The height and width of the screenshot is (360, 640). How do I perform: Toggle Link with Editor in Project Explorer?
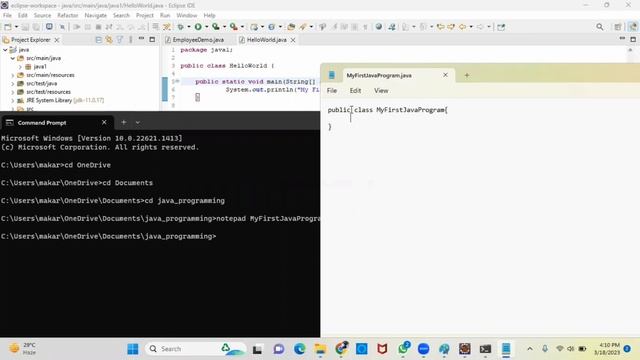coord(109,40)
